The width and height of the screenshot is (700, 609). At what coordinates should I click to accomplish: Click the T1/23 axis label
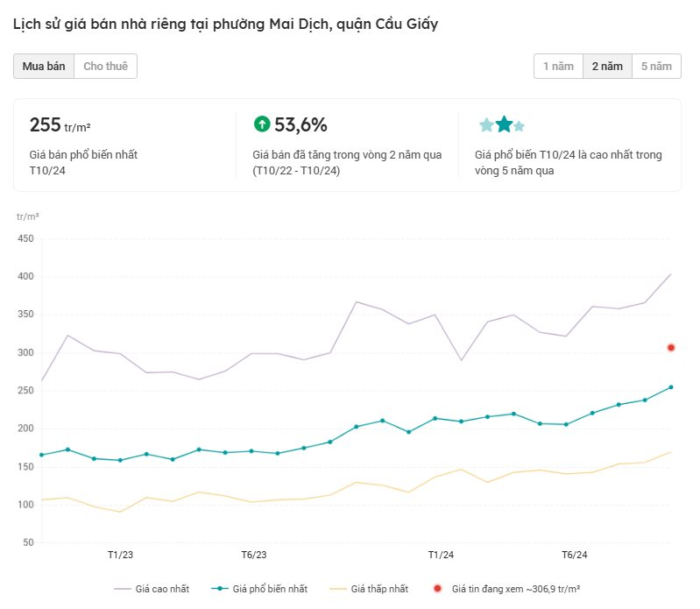(121, 555)
